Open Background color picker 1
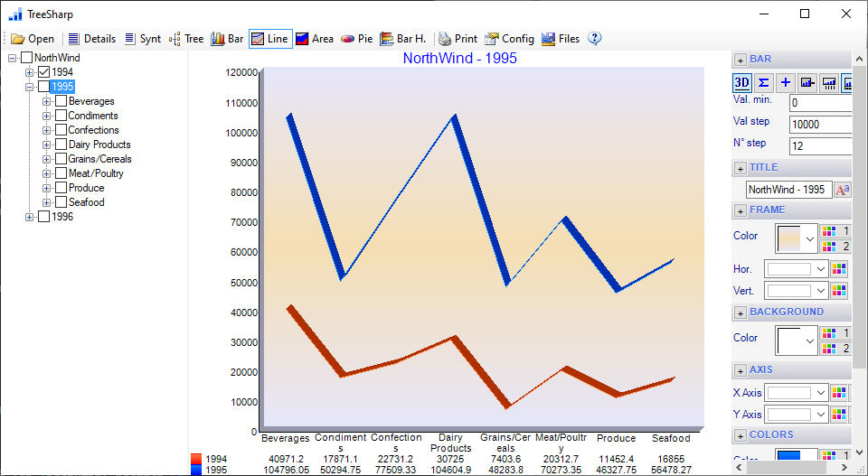 click(835, 332)
